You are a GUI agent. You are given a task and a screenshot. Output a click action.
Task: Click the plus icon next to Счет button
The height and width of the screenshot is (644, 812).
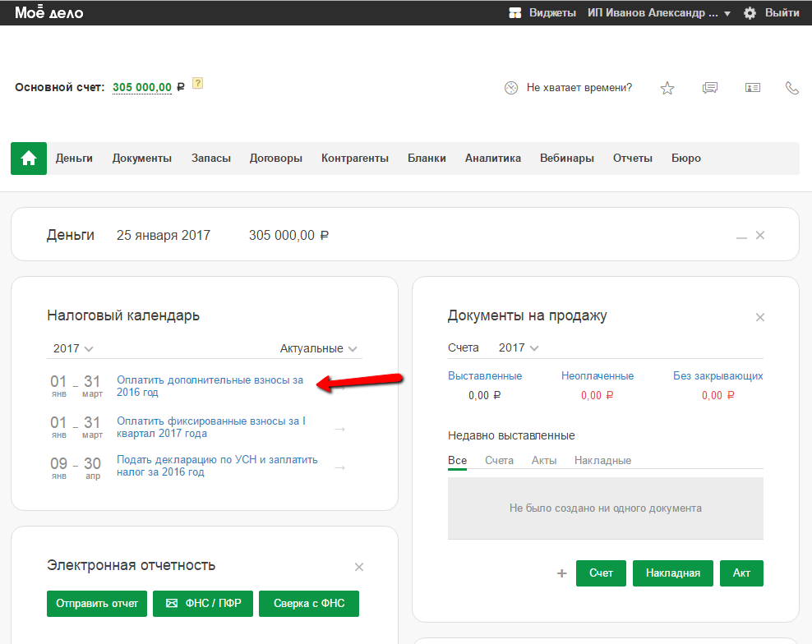[x=562, y=573]
